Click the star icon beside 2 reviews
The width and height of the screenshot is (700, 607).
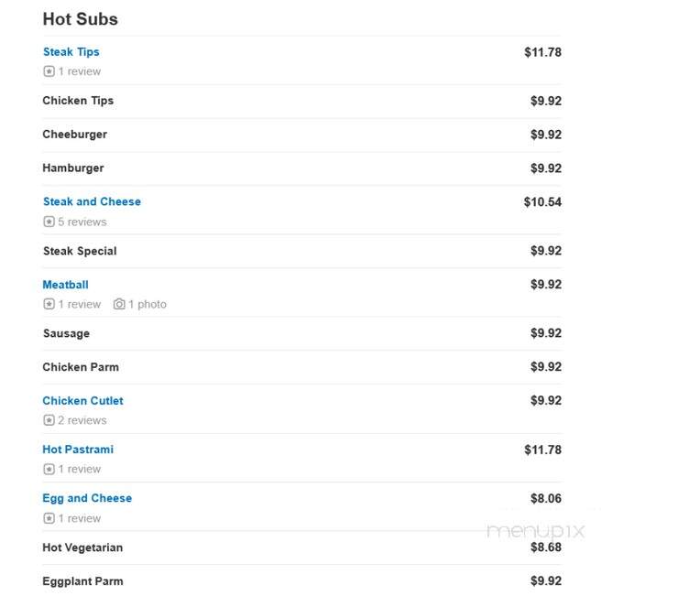49,420
